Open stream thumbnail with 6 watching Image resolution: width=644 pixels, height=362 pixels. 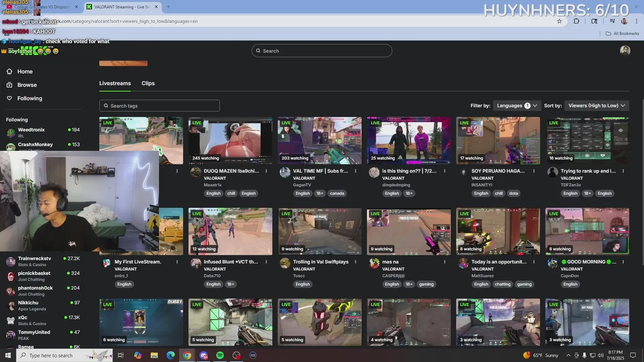[x=141, y=322]
